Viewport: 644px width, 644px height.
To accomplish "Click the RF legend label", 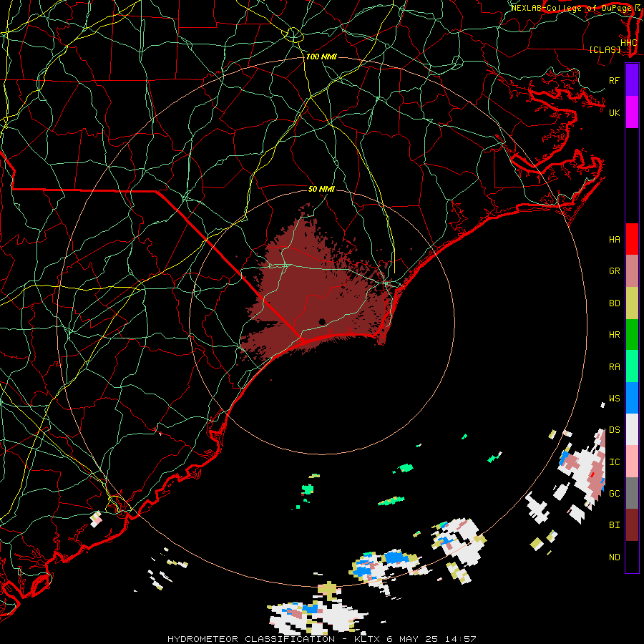I will point(614,80).
